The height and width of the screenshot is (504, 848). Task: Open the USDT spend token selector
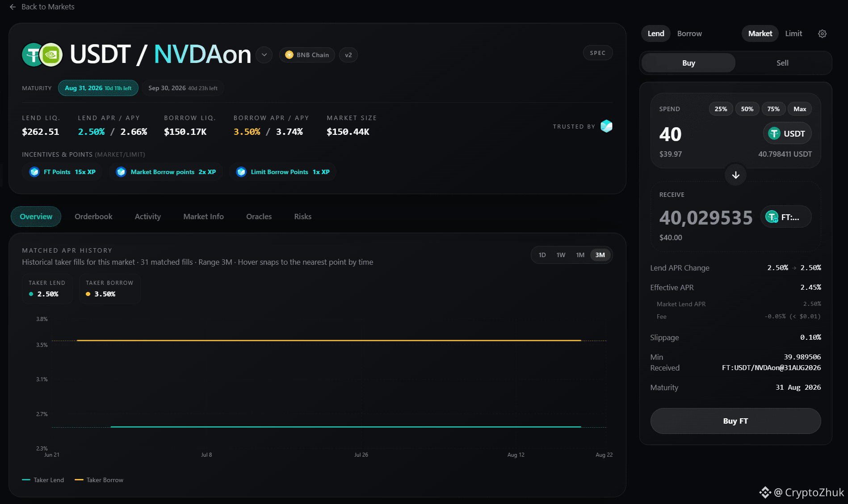pos(787,133)
